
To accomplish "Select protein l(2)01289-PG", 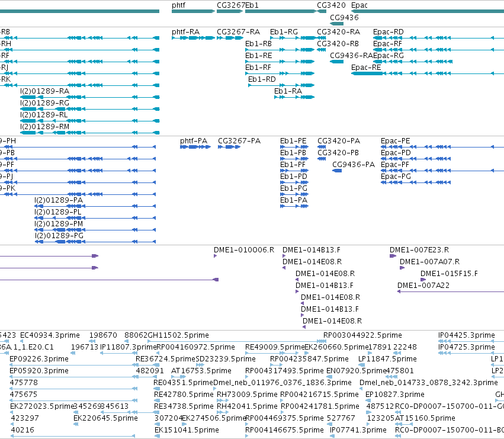I will (x=59, y=236).
